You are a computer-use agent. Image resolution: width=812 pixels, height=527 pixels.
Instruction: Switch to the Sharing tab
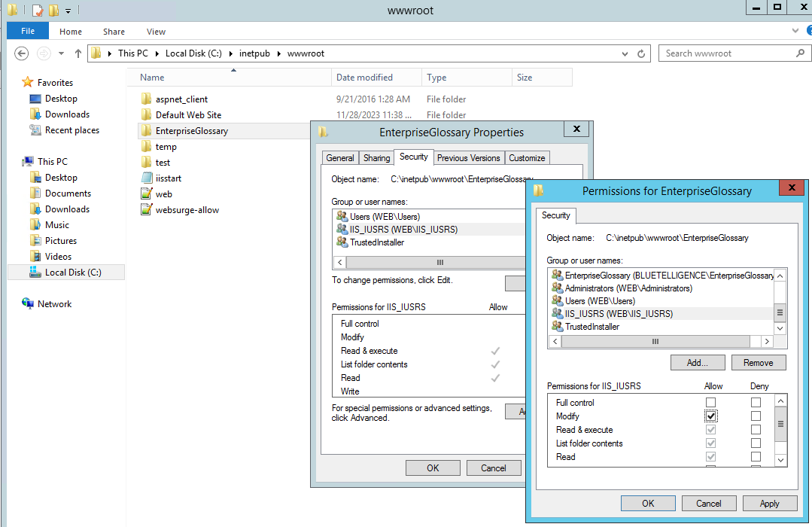pos(376,158)
